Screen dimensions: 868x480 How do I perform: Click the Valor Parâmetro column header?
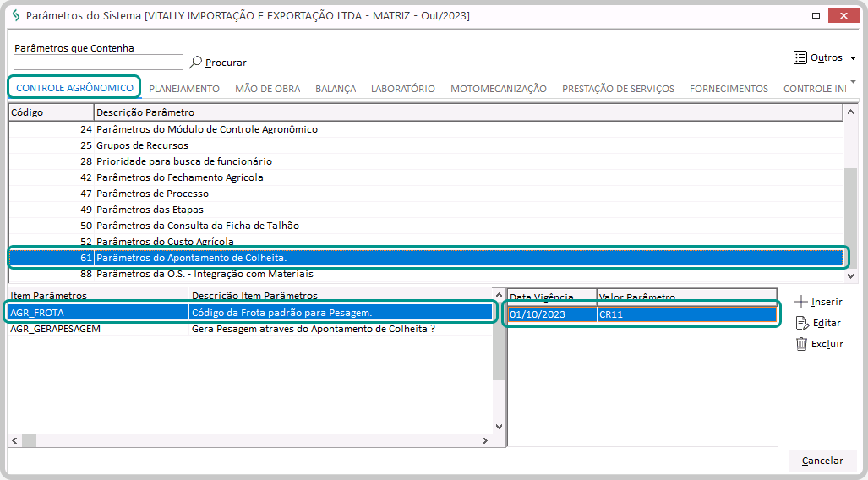687,297
